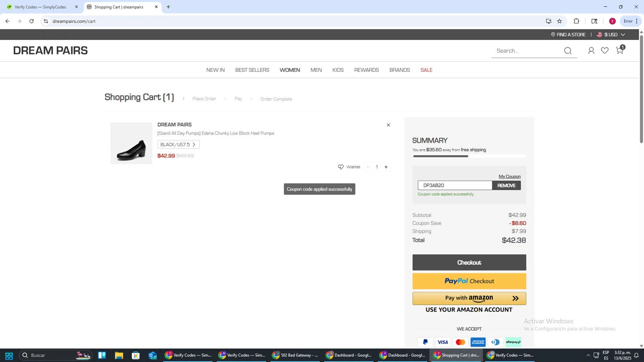The height and width of the screenshot is (362, 644).
Task: Increase quantity with plus button
Action: [386, 167]
